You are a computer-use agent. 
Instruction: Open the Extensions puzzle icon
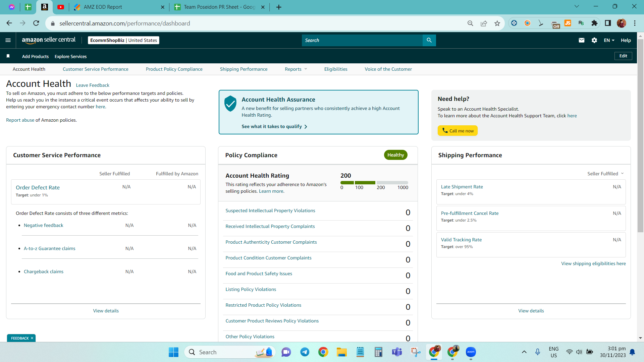(594, 23)
